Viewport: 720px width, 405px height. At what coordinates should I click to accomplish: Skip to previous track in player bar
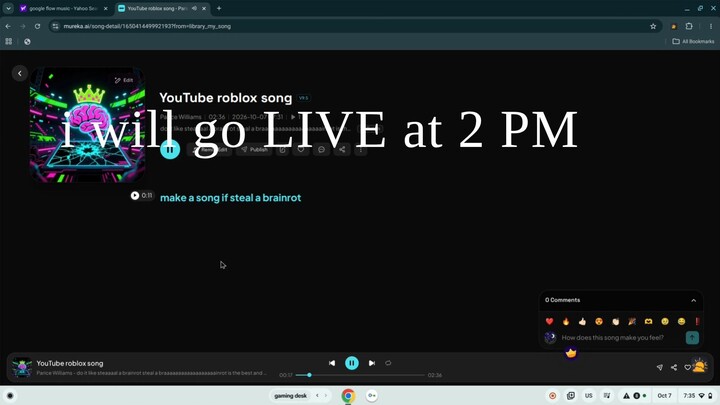332,363
